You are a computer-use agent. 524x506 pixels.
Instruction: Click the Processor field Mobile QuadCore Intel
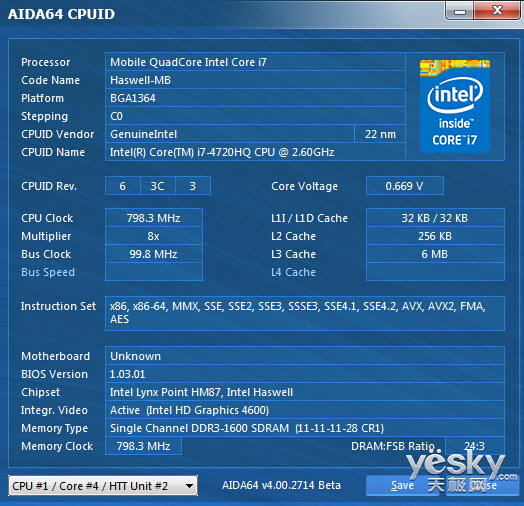click(255, 62)
